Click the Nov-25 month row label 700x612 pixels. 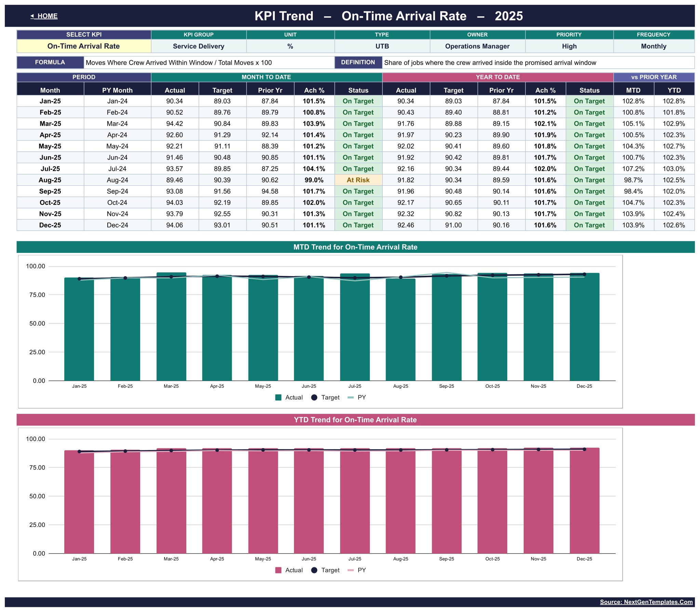(50, 214)
